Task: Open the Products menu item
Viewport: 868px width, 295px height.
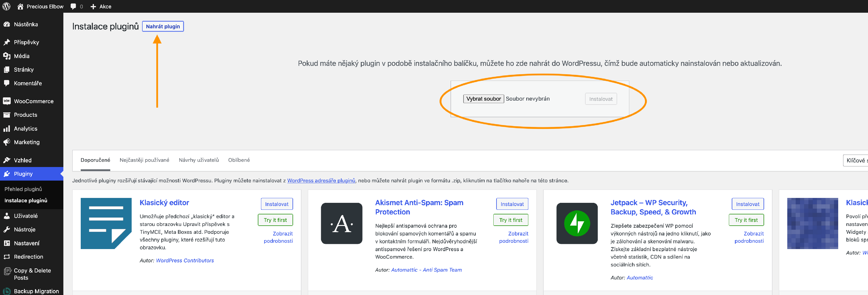Action: point(32,115)
